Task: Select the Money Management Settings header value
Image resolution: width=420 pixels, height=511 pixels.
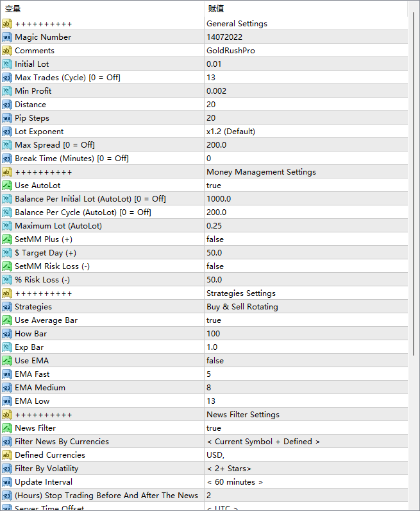Action: (x=261, y=172)
